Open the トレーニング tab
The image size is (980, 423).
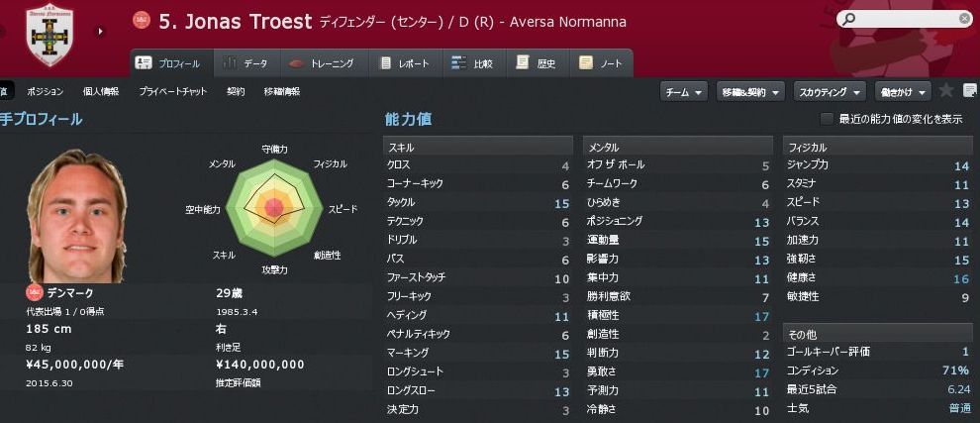pyautogui.click(x=322, y=63)
